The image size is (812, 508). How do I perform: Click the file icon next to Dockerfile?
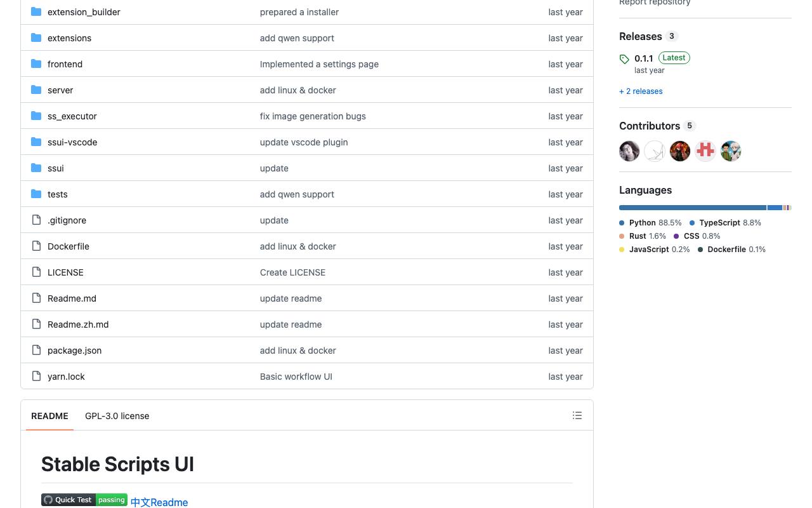click(x=36, y=246)
